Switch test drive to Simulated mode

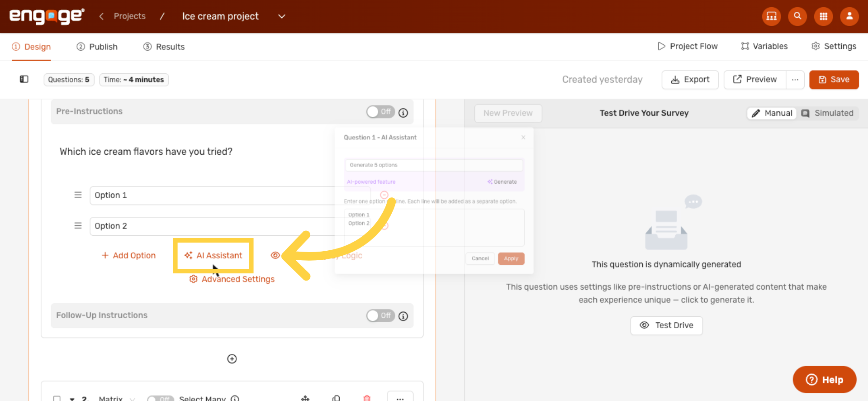(x=827, y=113)
